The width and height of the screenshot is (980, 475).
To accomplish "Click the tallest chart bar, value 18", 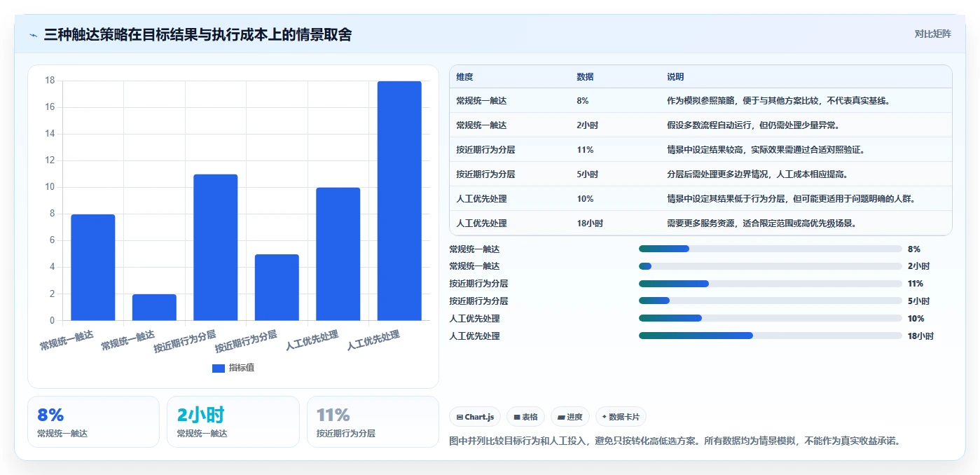I will 399,201.
